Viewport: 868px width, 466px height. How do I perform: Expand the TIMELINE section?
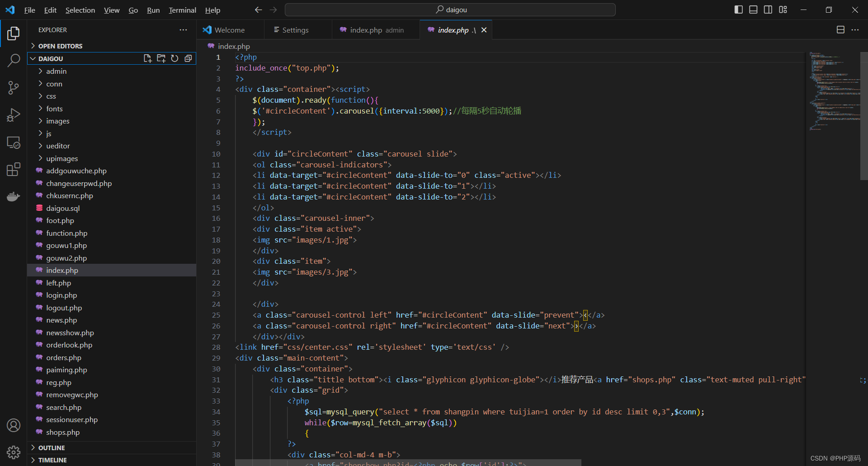pyautogui.click(x=112, y=460)
